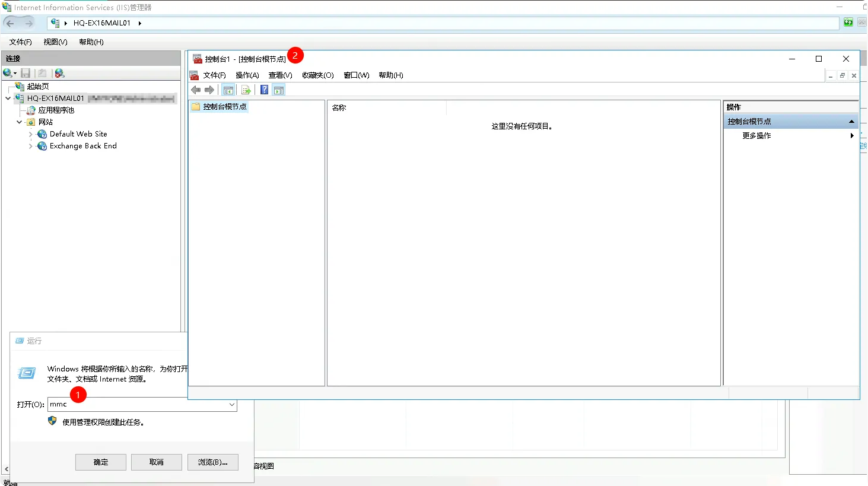868x486 pixels.
Task: Click the IIS Manager title bar icon
Action: [x=7, y=7]
